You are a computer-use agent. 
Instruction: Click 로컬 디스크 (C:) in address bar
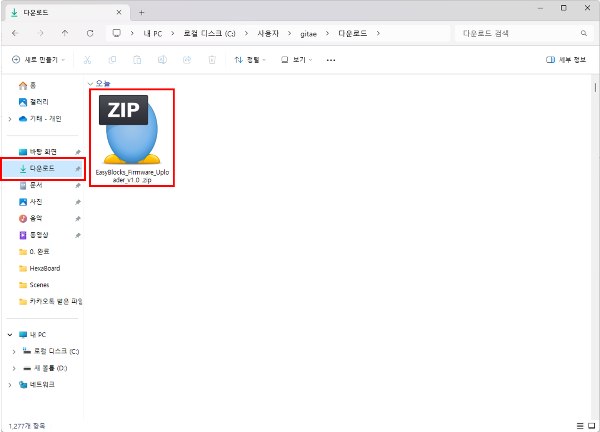pyautogui.click(x=209, y=34)
